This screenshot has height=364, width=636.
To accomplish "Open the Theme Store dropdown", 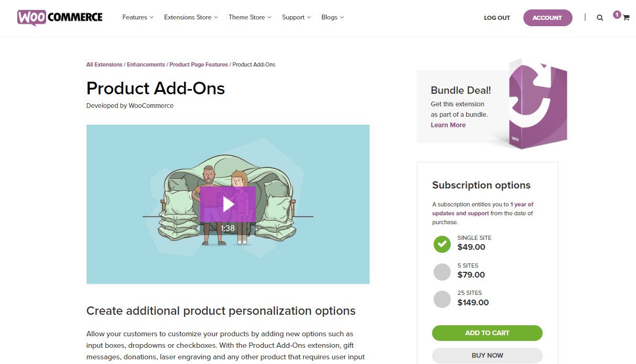I will (250, 17).
